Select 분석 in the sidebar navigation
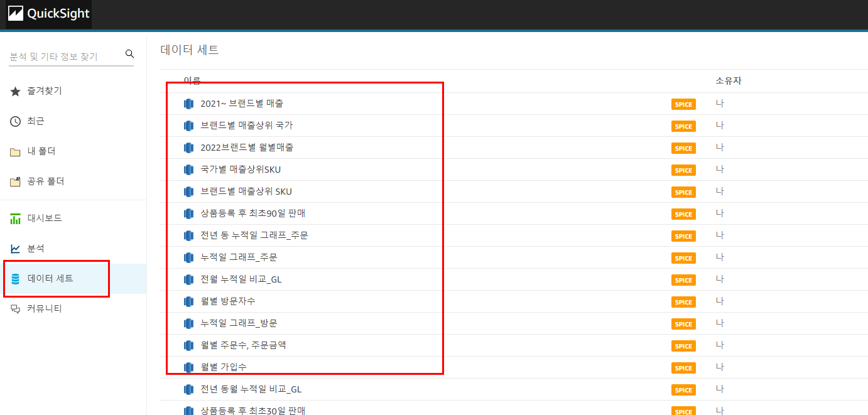The width and height of the screenshot is (868, 415). click(40, 248)
